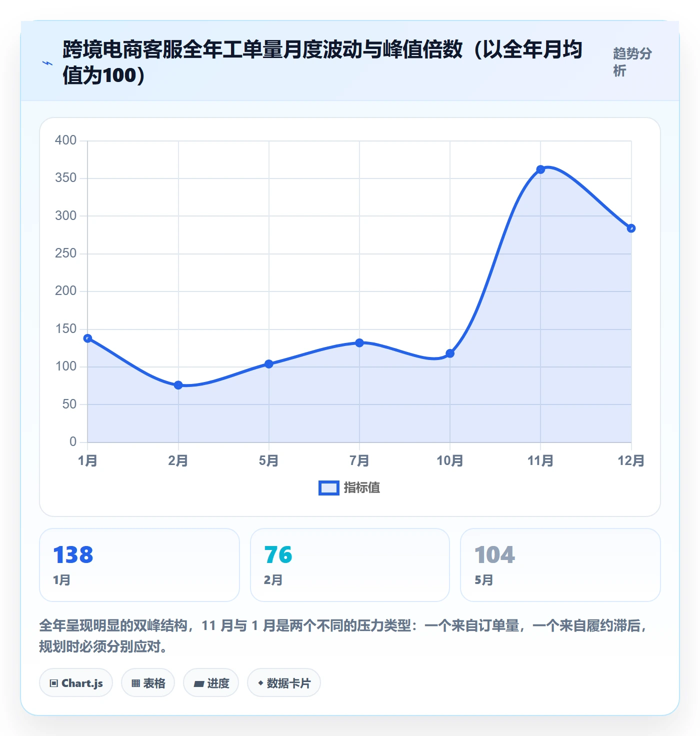Click the 进度 tag
This screenshot has width=700, height=736.
[211, 683]
